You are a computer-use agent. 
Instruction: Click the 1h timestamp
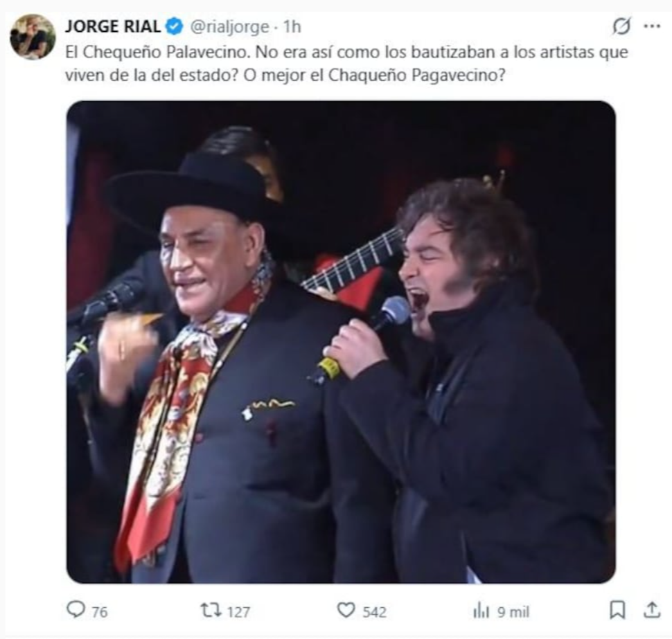tap(293, 27)
